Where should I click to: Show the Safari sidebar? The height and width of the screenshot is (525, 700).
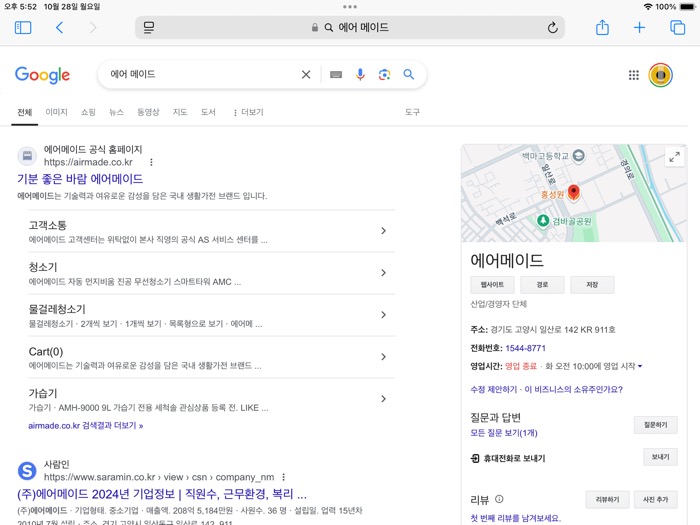[x=23, y=28]
